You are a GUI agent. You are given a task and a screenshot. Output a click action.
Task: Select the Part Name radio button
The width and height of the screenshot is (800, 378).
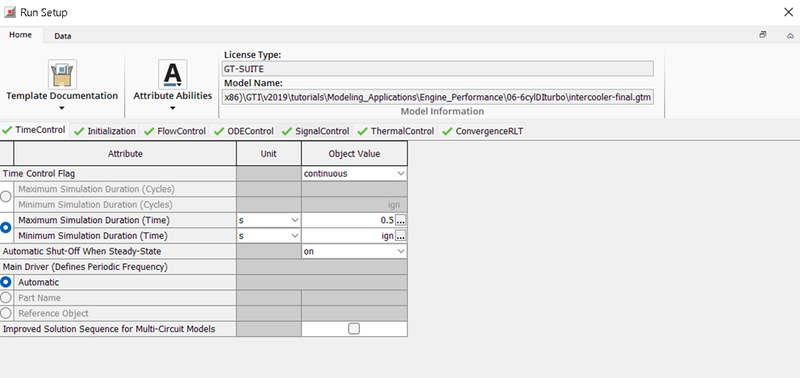click(6, 297)
